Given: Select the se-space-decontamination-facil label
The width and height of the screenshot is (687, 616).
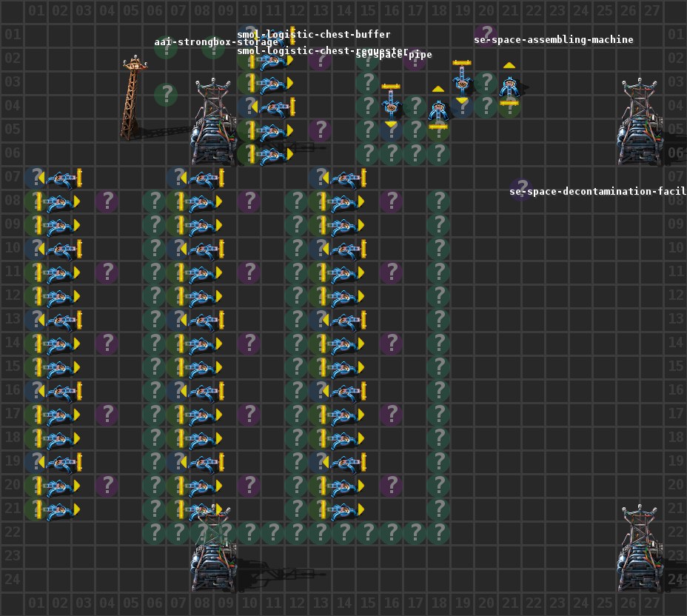Looking at the screenshot, I should (x=598, y=191).
